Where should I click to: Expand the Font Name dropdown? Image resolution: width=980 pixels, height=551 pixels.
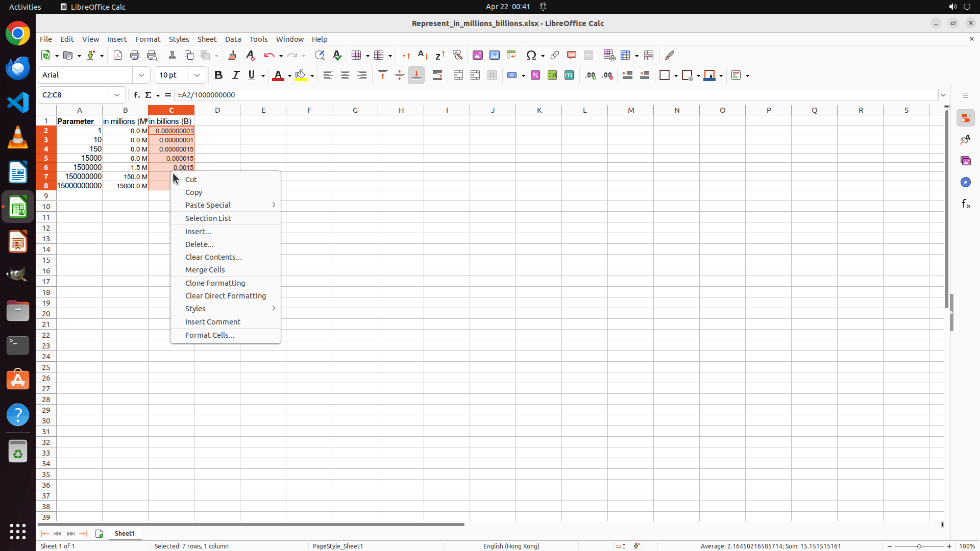[x=141, y=76]
